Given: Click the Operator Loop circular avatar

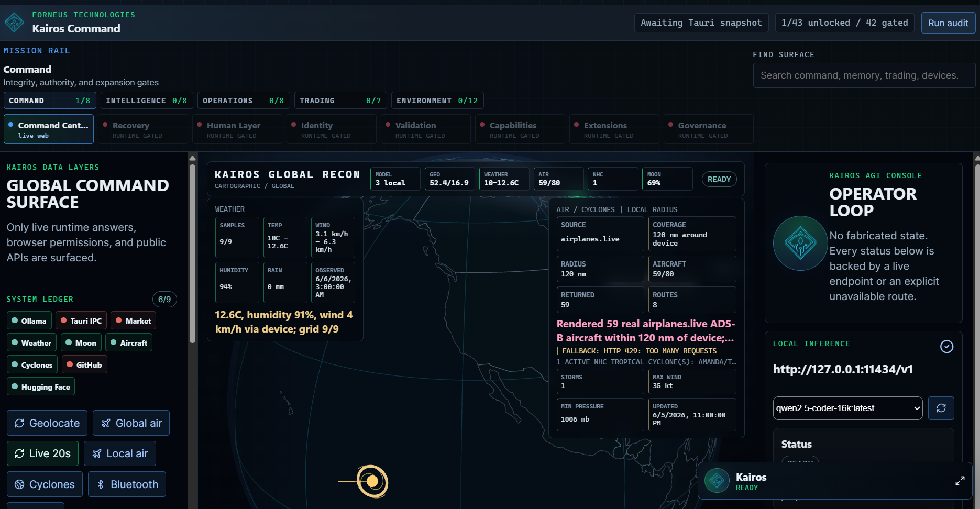Looking at the screenshot, I should click(800, 243).
